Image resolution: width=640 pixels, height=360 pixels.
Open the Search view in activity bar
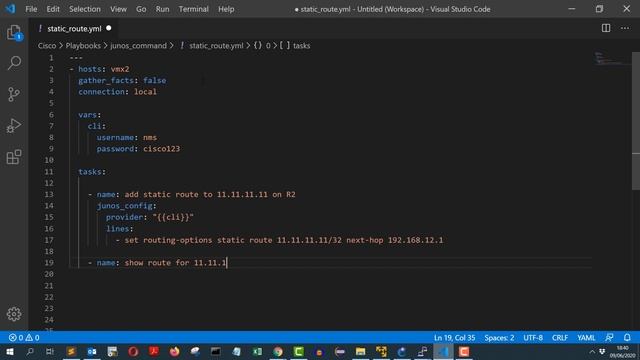coord(14,63)
